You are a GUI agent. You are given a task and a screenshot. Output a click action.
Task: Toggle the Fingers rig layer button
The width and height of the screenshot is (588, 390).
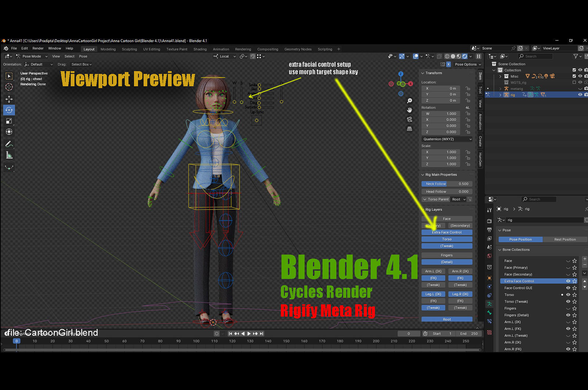[x=447, y=255]
